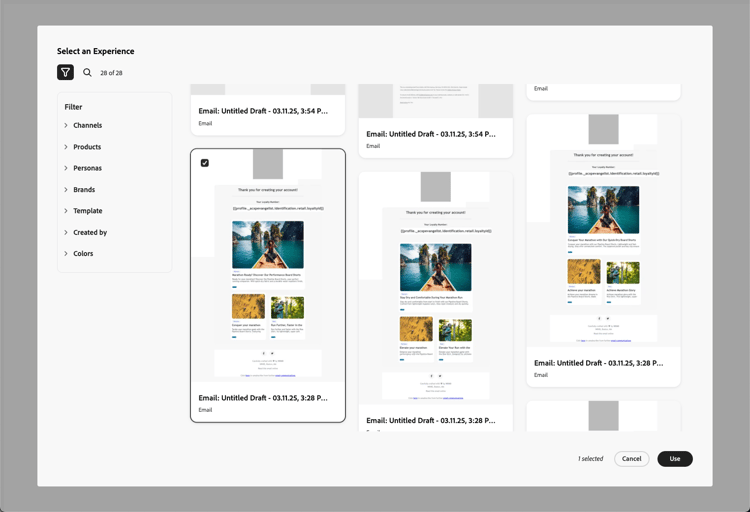Image resolution: width=750 pixels, height=512 pixels.
Task: Expand the Template filter
Action: pyautogui.click(x=83, y=211)
